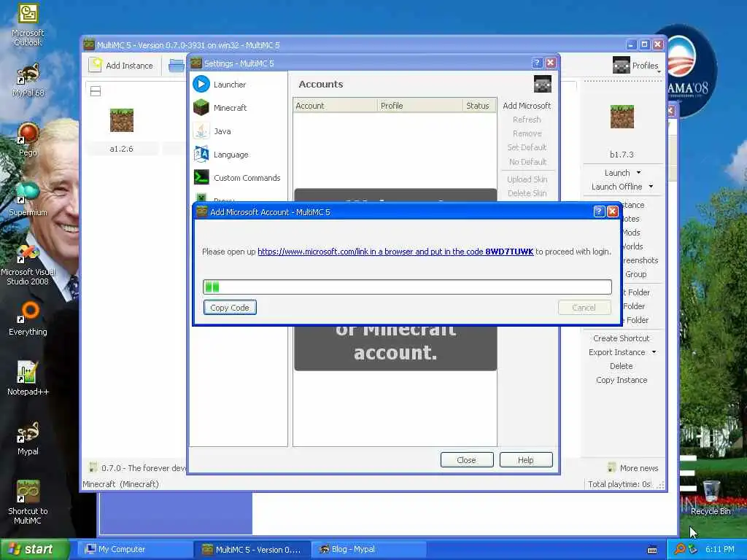The image size is (747, 560).
Task: Open the Launch Offline dropdown
Action: pyautogui.click(x=651, y=187)
